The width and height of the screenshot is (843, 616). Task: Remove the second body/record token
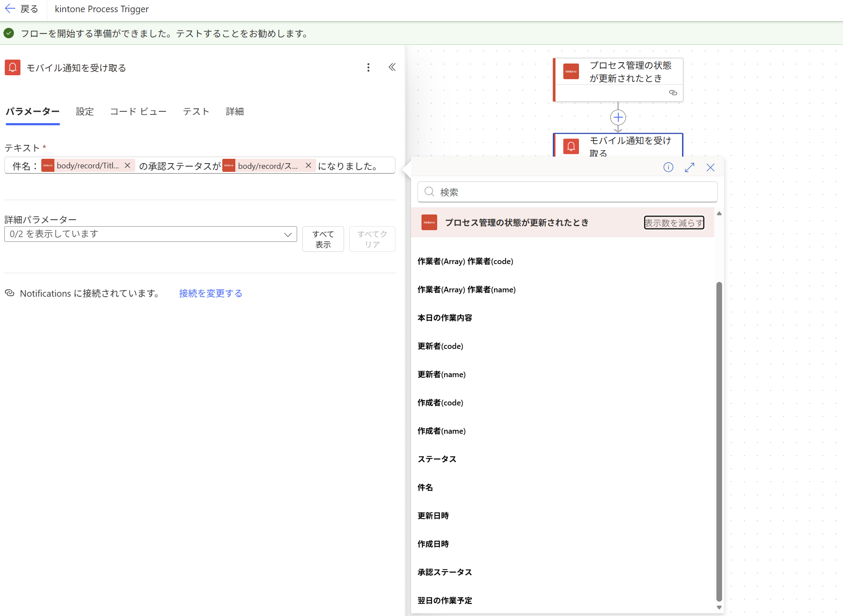coord(308,166)
